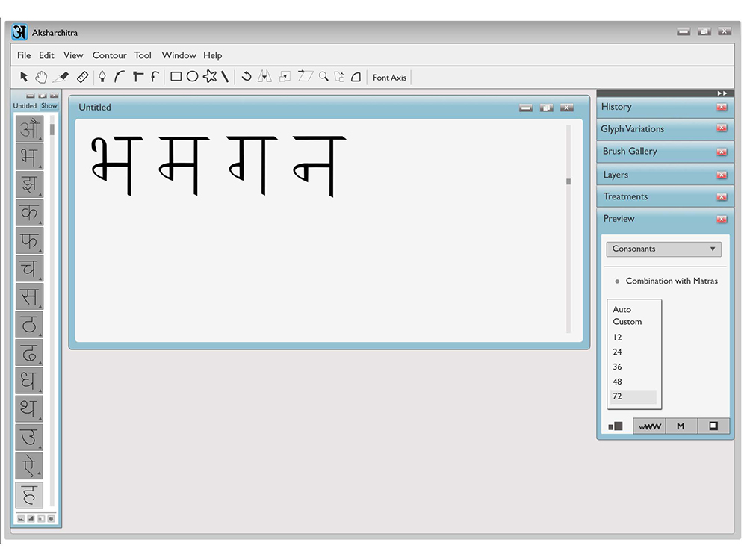The image size is (747, 560).
Task: Select the hand pan tool
Action: coord(41,77)
